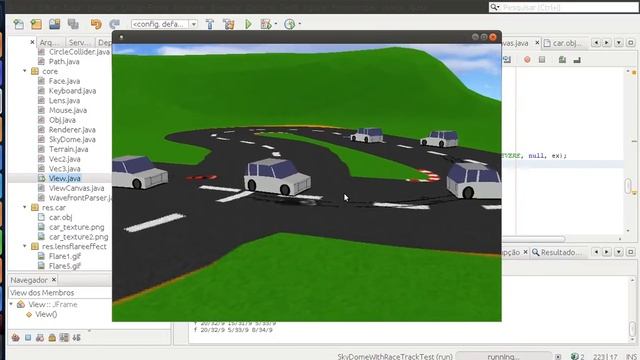The height and width of the screenshot is (360, 640).
Task: Select View.java in the tree
Action: click(x=64, y=178)
